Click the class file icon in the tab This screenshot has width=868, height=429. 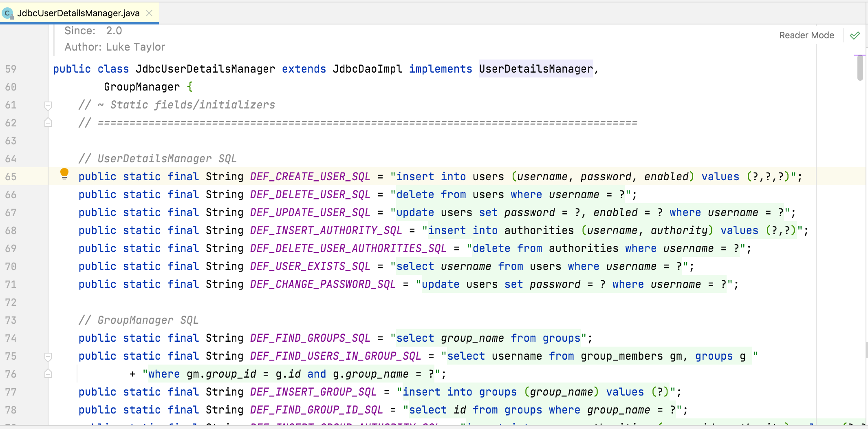pyautogui.click(x=7, y=13)
